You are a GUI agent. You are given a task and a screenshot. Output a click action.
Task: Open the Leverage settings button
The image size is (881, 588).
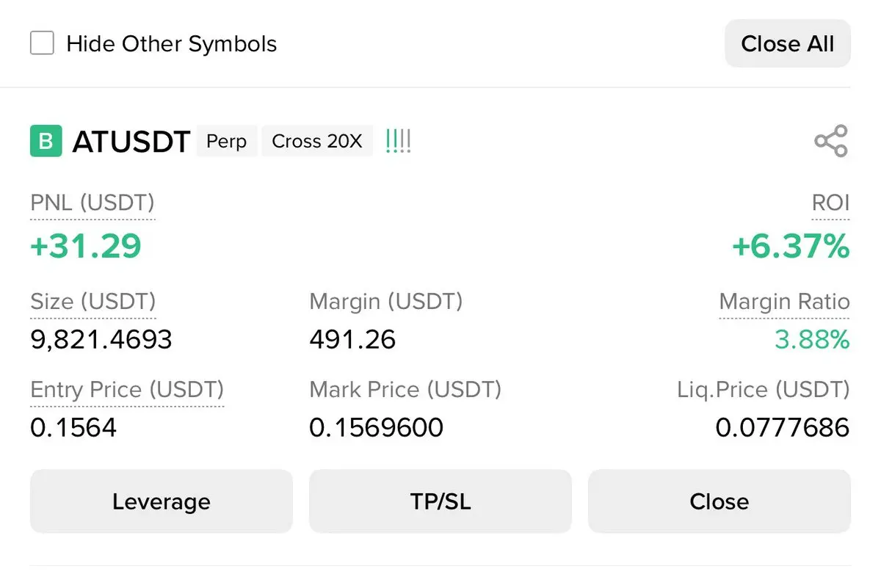click(161, 501)
